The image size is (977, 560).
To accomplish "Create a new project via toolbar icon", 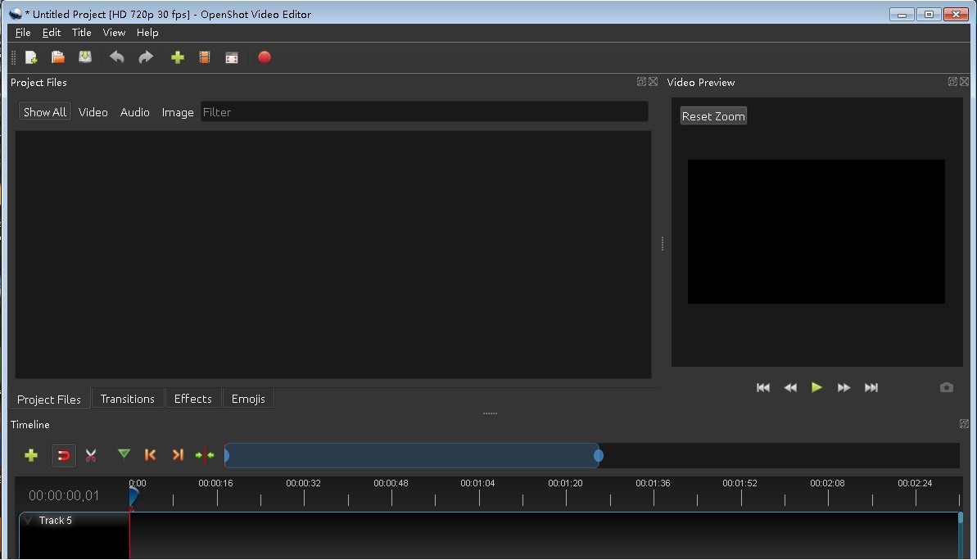I will [x=31, y=57].
